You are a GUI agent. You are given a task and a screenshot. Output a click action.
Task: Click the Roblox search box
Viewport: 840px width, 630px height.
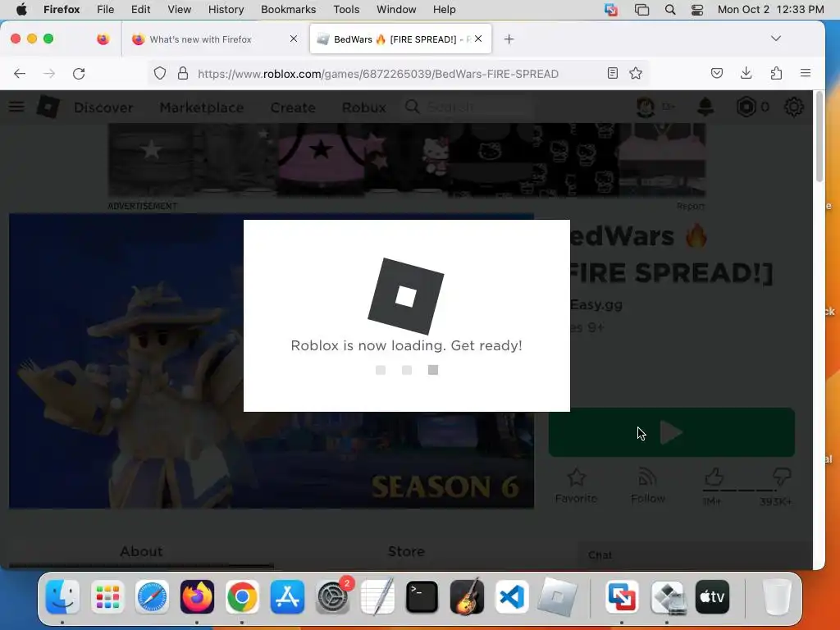click(x=468, y=107)
